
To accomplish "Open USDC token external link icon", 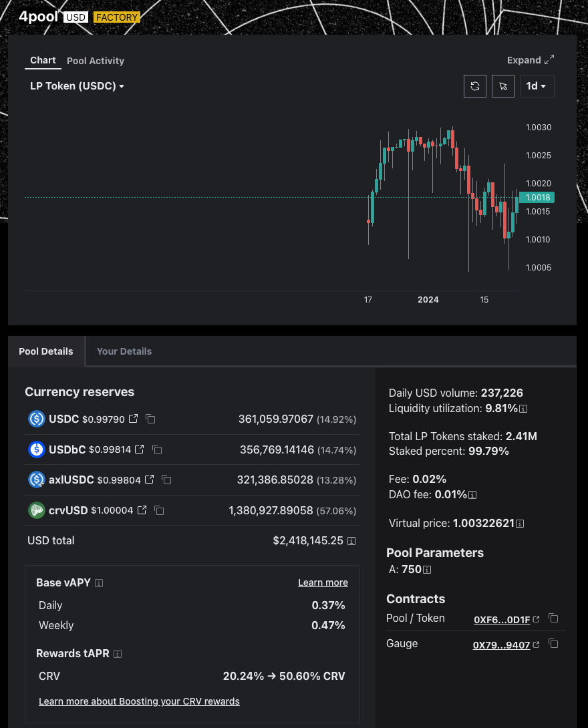I will [x=133, y=419].
